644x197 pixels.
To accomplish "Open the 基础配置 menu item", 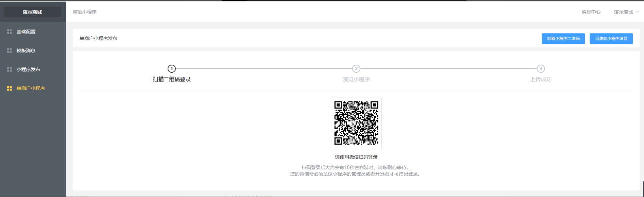I will [33, 32].
